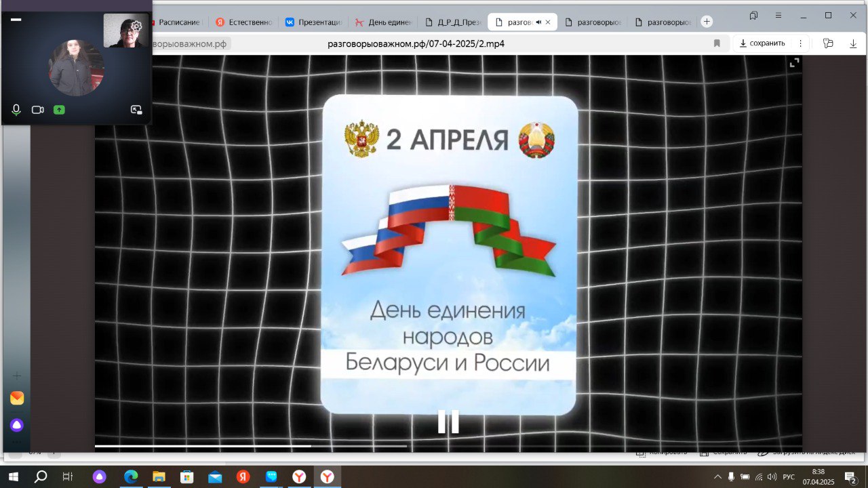This screenshot has width=868, height=488.
Task: Open File Explorer from the taskbar
Action: [159, 477]
